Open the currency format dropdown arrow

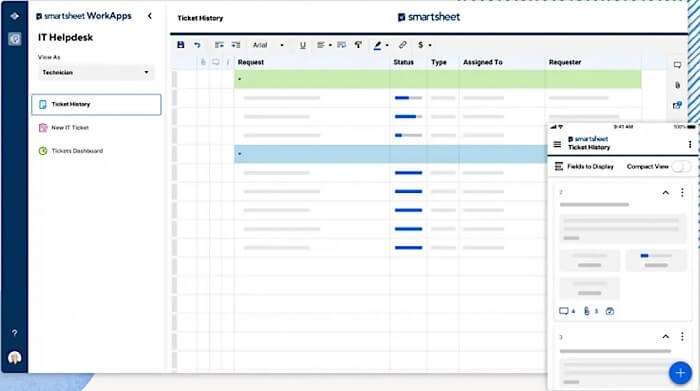(x=430, y=45)
